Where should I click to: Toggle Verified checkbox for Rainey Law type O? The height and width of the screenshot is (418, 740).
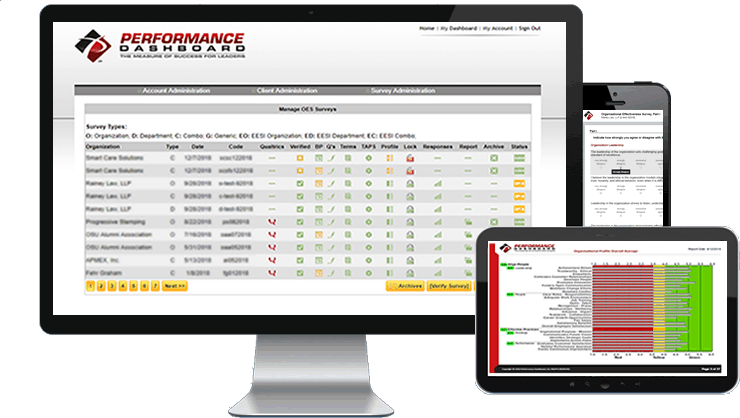click(x=300, y=184)
